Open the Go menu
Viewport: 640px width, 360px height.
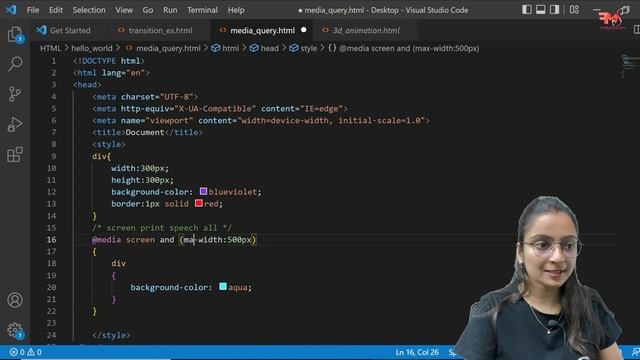pyautogui.click(x=148, y=10)
